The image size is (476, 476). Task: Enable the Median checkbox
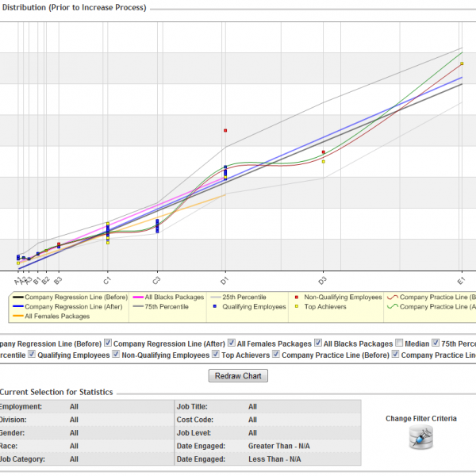pos(399,343)
